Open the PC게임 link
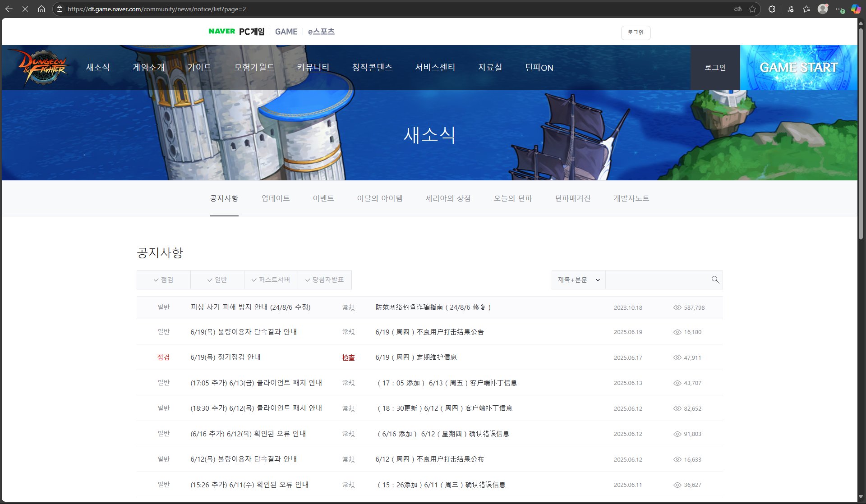Screen dimensions: 866x504 [x=252, y=32]
